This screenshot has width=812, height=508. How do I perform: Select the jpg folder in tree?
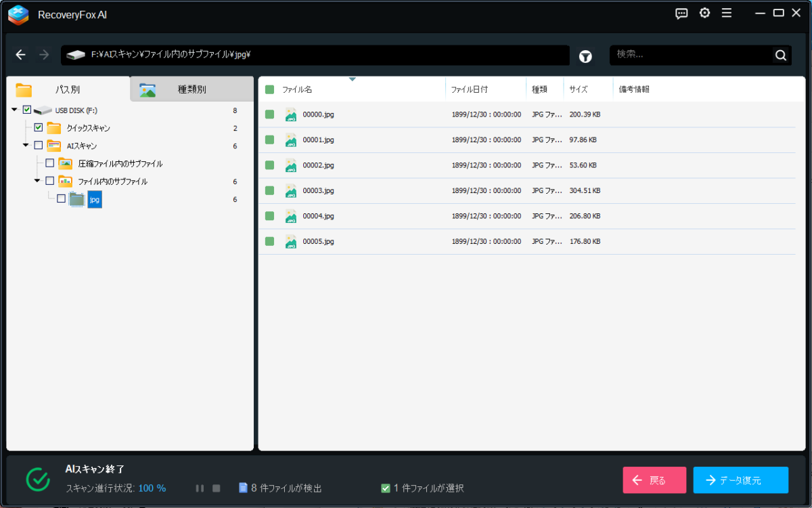point(95,198)
